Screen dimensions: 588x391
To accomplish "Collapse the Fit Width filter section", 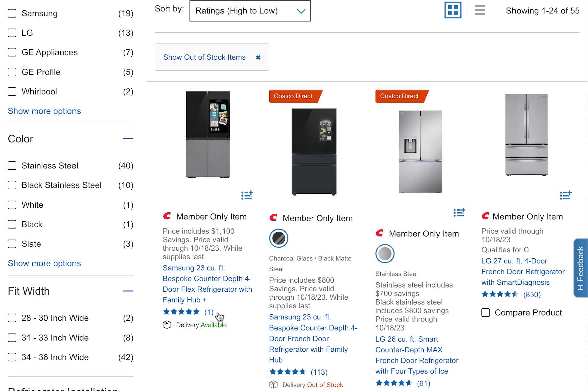I will (128, 291).
